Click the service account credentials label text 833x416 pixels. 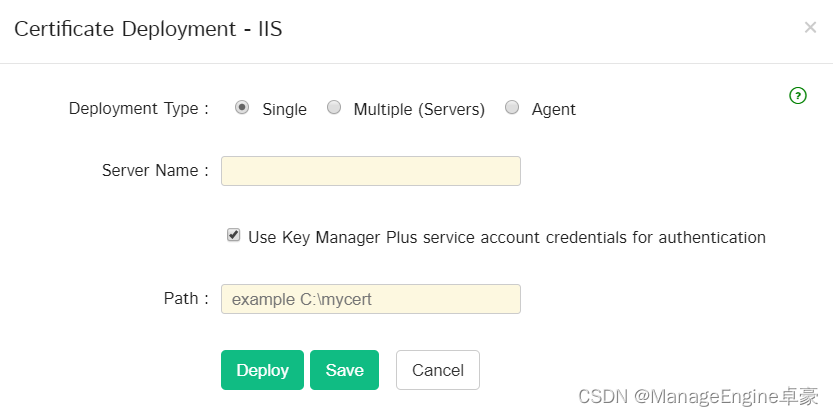pyautogui.click(x=507, y=237)
